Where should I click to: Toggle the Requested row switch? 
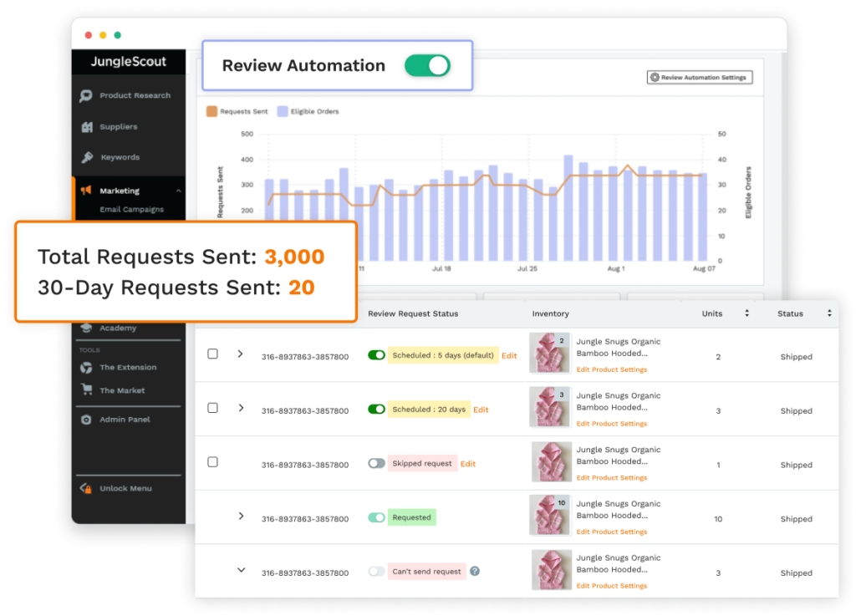[377, 517]
